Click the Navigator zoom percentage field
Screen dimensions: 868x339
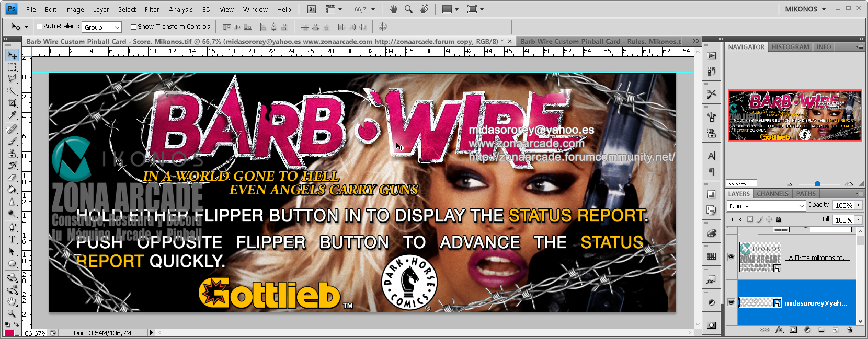coord(741,183)
